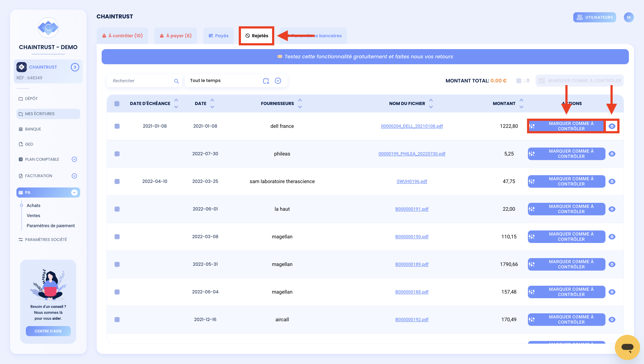Click the user avatar M

point(628,17)
